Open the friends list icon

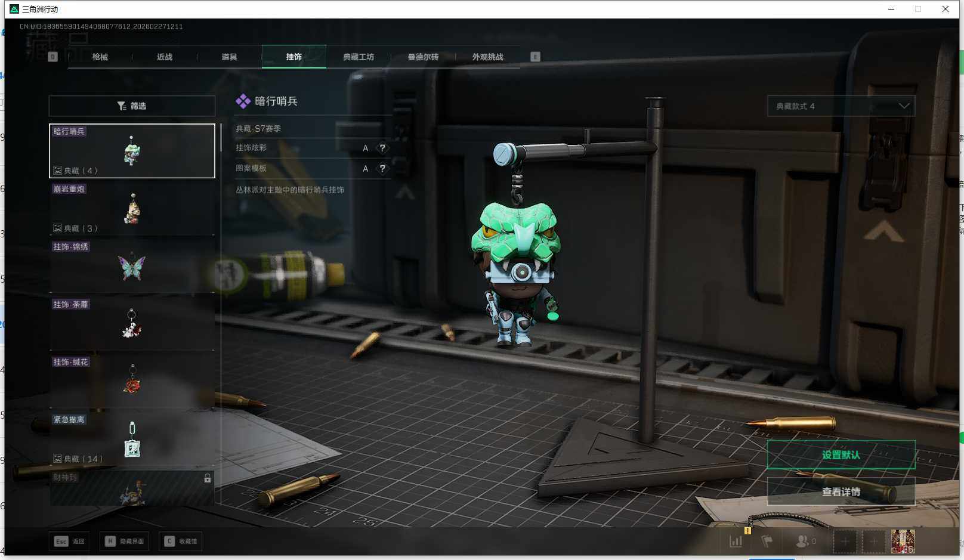[x=803, y=541]
